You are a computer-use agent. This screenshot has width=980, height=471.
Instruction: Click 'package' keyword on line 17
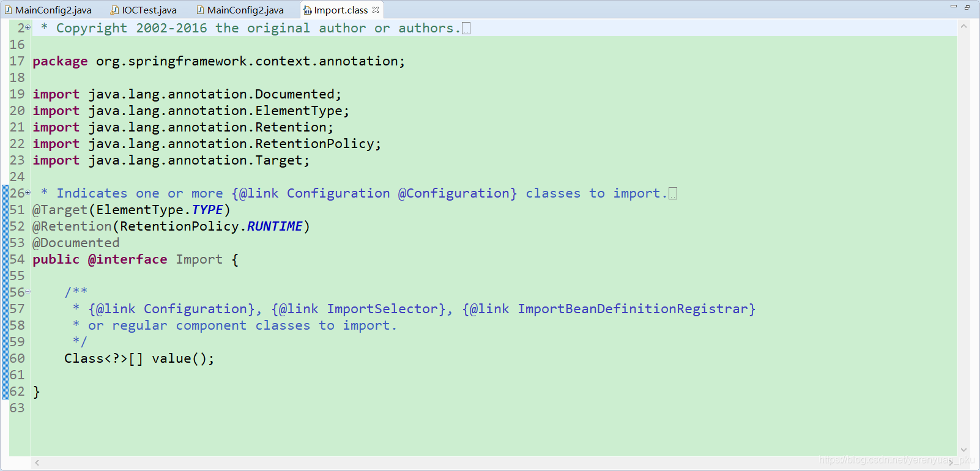coord(60,61)
